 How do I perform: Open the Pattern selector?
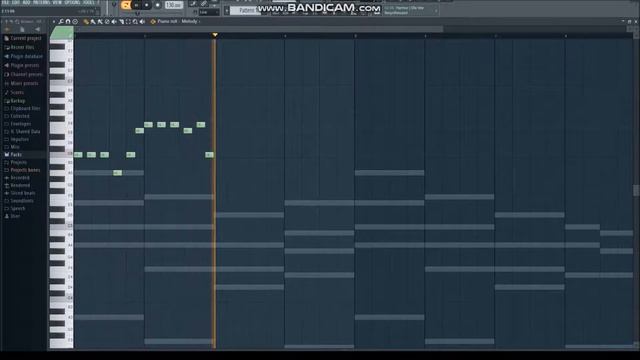click(246, 10)
